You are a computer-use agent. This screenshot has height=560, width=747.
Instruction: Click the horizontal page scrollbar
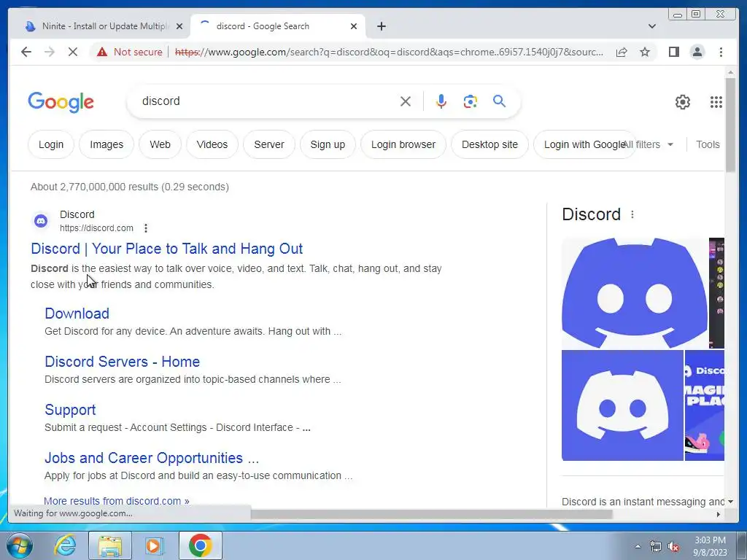[x=431, y=514]
